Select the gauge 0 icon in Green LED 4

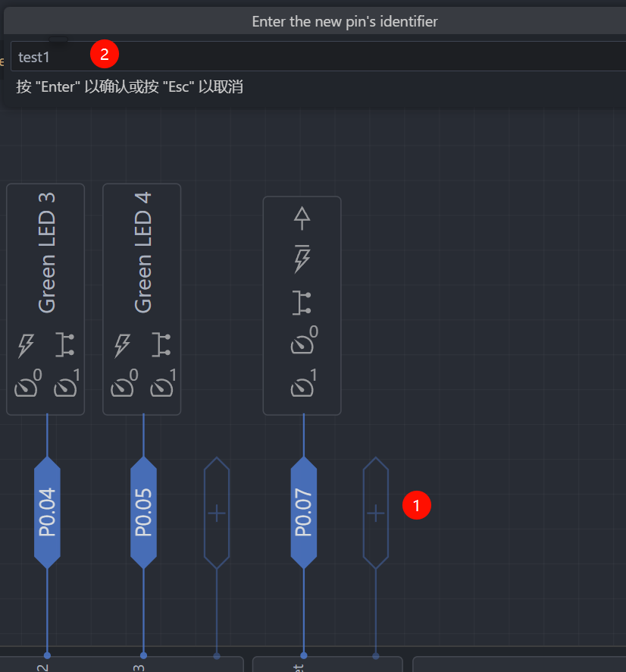[x=124, y=386]
